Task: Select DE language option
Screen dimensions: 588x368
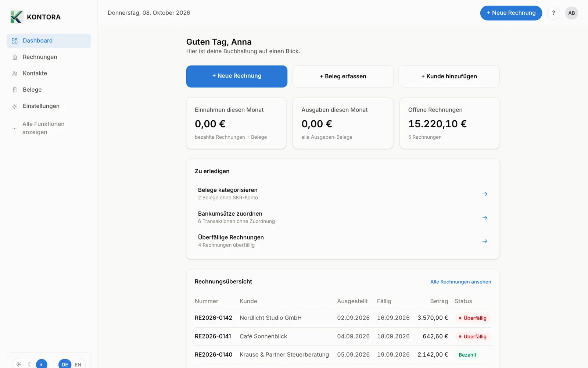Action: [65, 364]
